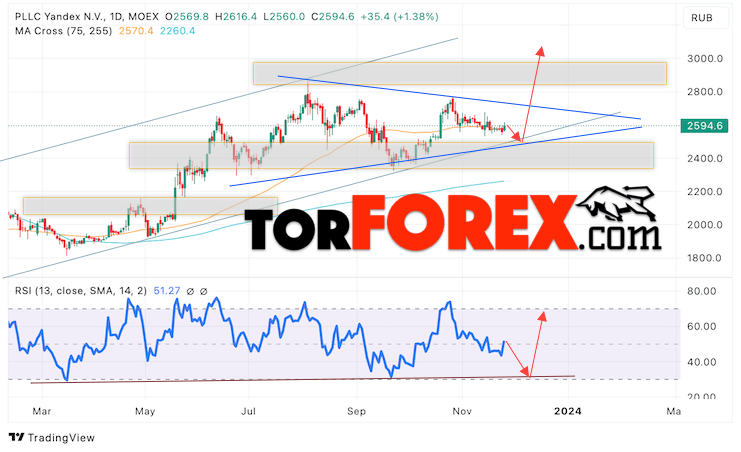The width and height of the screenshot is (741, 452).
Task: Click the Sep label on the time axis
Action: point(356,411)
